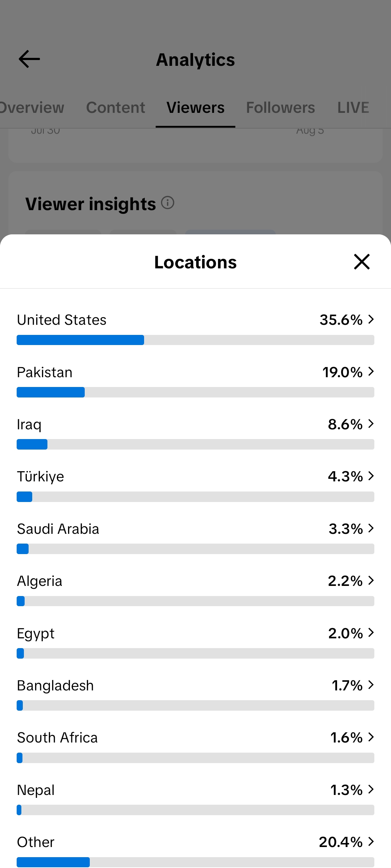Image resolution: width=391 pixels, height=868 pixels.
Task: Tap the Viewer insights info icon
Action: point(168,203)
